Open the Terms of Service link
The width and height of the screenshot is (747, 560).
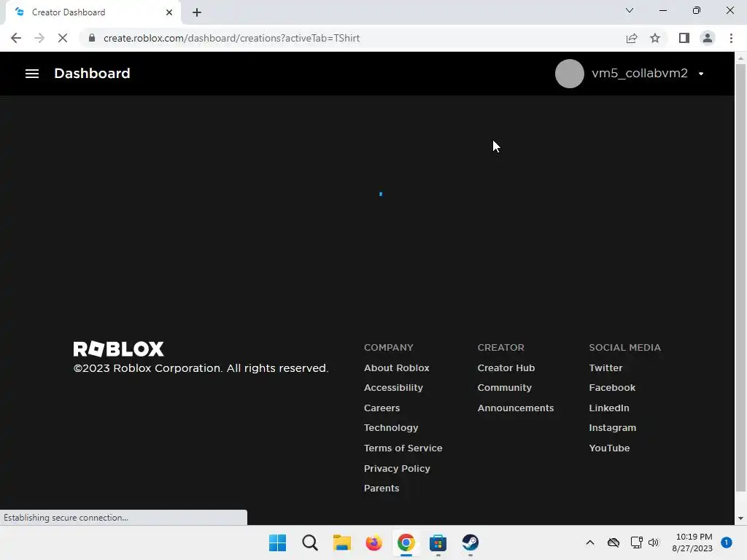403,448
